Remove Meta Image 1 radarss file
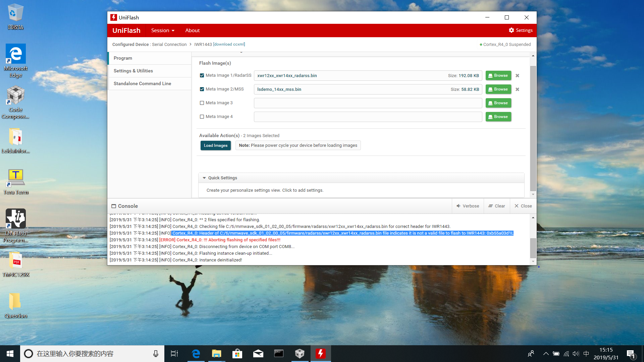The height and width of the screenshot is (362, 644). coord(517,76)
